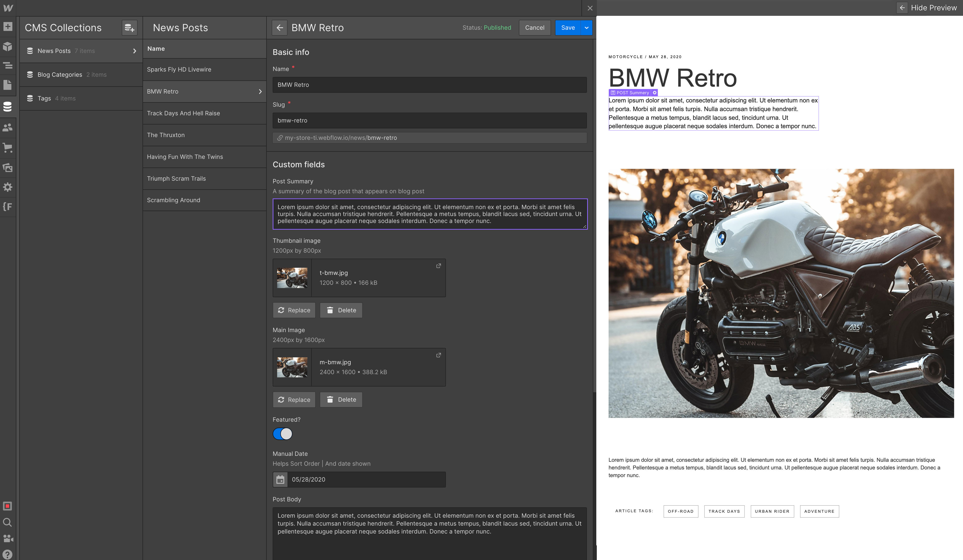
Task: Open the Settings gear sidebar icon
Action: [8, 187]
